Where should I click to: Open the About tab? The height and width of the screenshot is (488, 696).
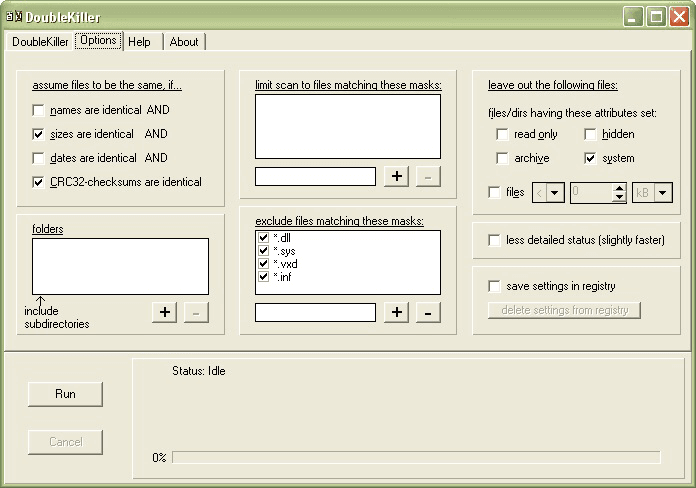point(184,42)
